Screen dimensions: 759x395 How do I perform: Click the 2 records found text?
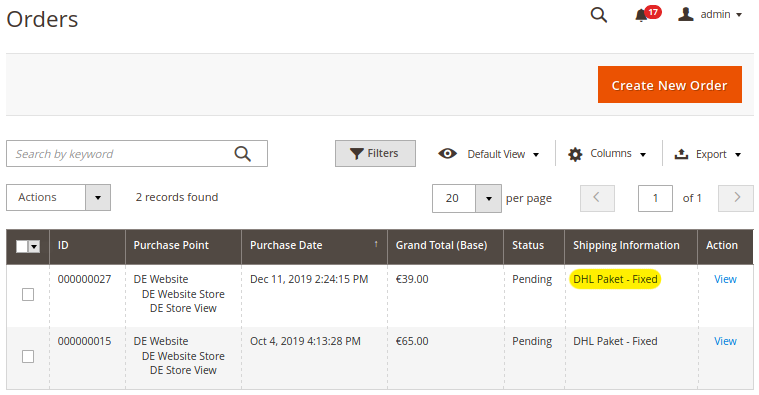pos(177,197)
